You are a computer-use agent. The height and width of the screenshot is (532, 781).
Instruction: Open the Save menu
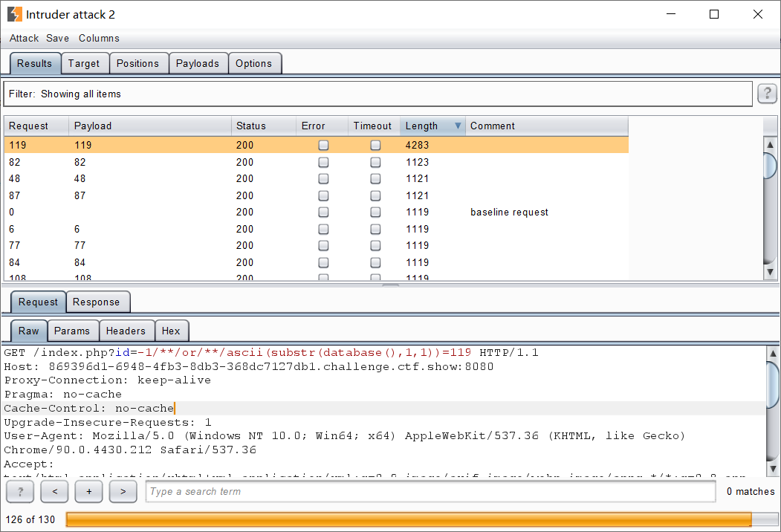point(58,39)
